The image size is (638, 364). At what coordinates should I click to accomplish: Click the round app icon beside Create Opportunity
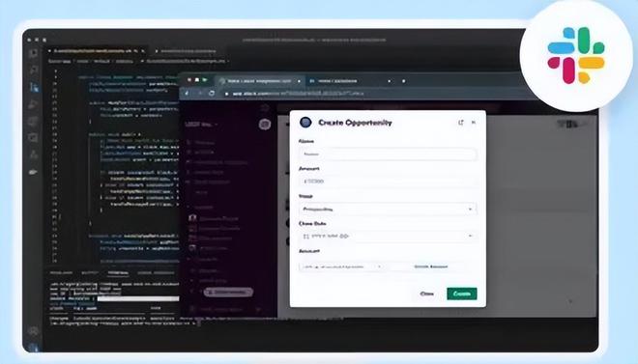tap(305, 123)
